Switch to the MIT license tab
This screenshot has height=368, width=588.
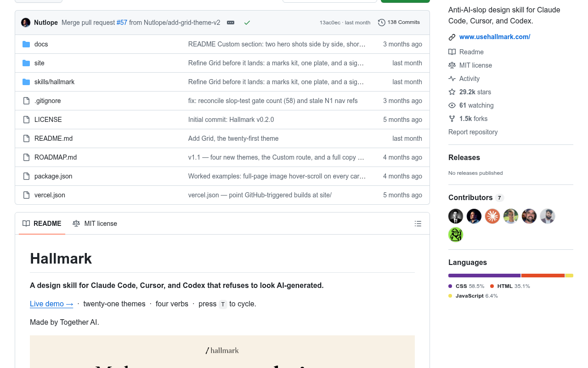95,224
